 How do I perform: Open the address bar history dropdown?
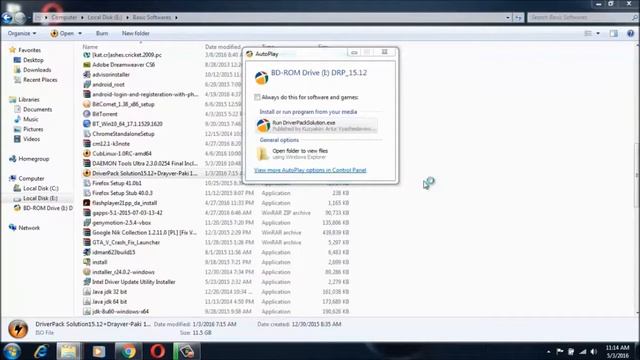508,18
